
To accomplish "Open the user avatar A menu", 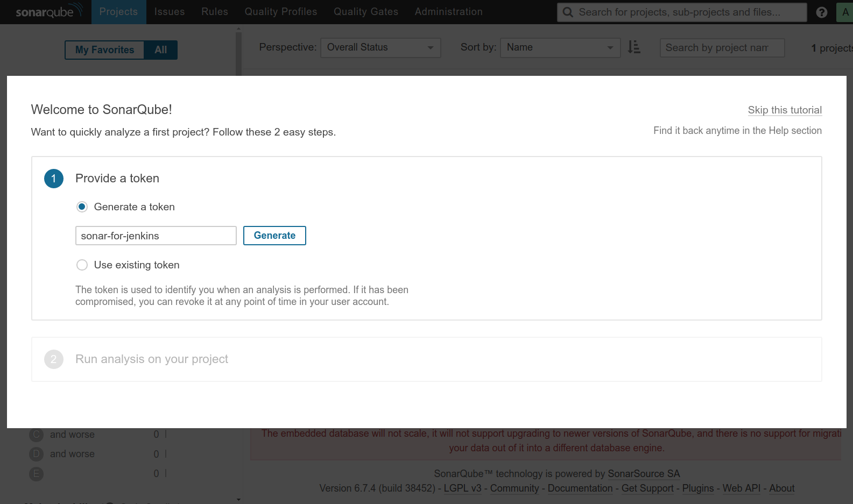I will pos(845,12).
